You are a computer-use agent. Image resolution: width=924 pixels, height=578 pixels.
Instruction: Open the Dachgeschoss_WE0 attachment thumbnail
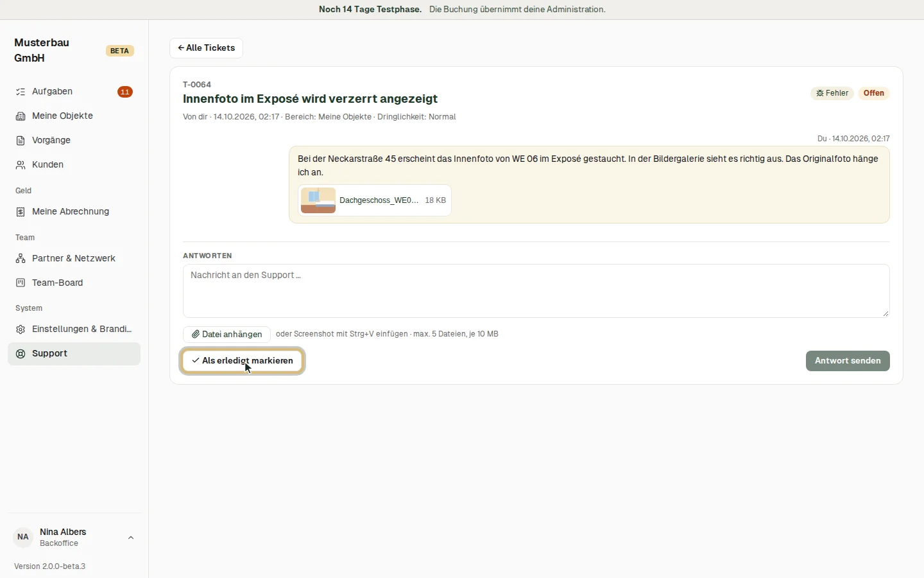tap(318, 200)
